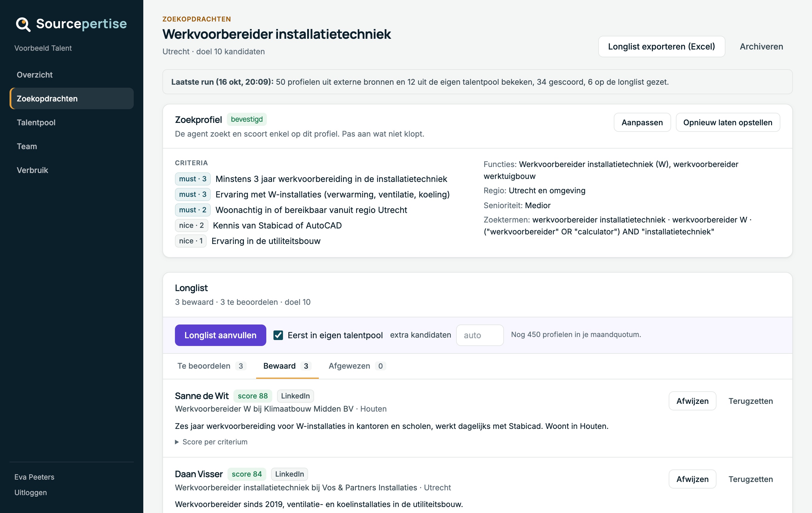Click the "Regio: Utrecht en omgeving" line
The width and height of the screenshot is (812, 513).
[534, 190]
